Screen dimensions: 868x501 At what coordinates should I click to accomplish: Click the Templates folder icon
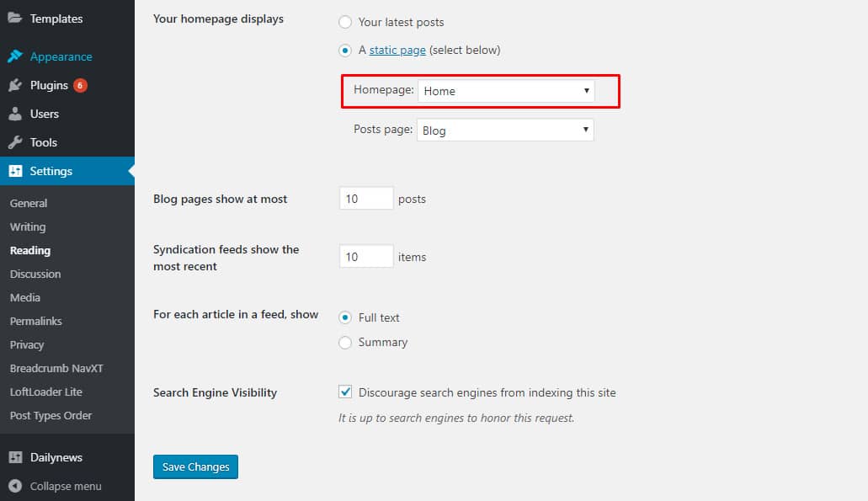(15, 18)
